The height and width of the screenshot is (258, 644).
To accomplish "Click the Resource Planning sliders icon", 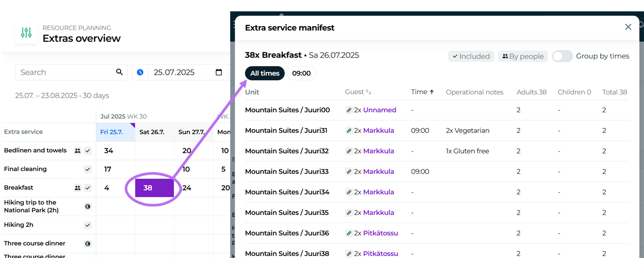I will pyautogui.click(x=26, y=33).
